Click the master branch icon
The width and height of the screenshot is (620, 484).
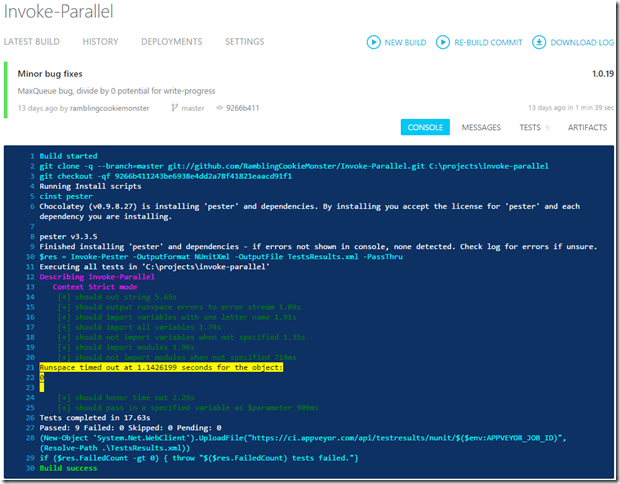click(x=174, y=108)
